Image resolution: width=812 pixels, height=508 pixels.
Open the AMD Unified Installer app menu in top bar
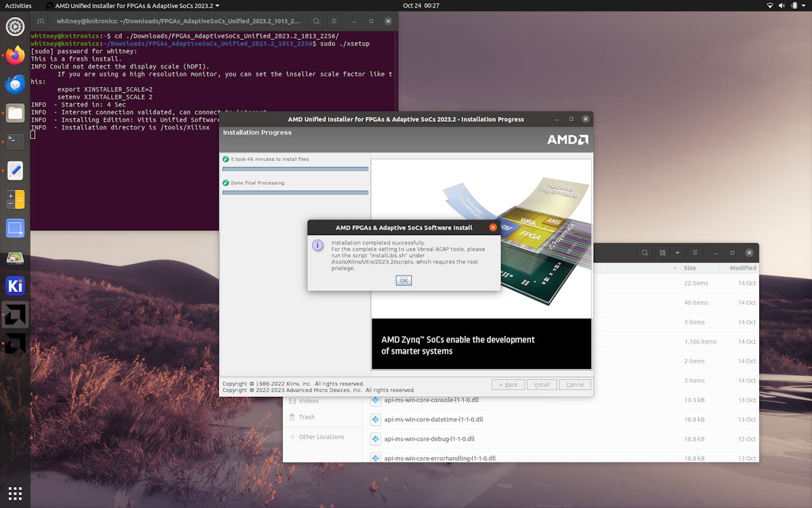tap(133, 6)
